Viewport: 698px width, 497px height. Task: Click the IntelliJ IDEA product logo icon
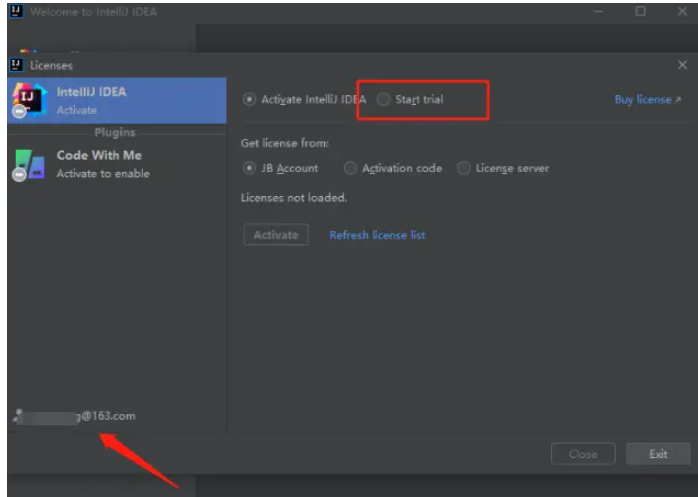(29, 100)
